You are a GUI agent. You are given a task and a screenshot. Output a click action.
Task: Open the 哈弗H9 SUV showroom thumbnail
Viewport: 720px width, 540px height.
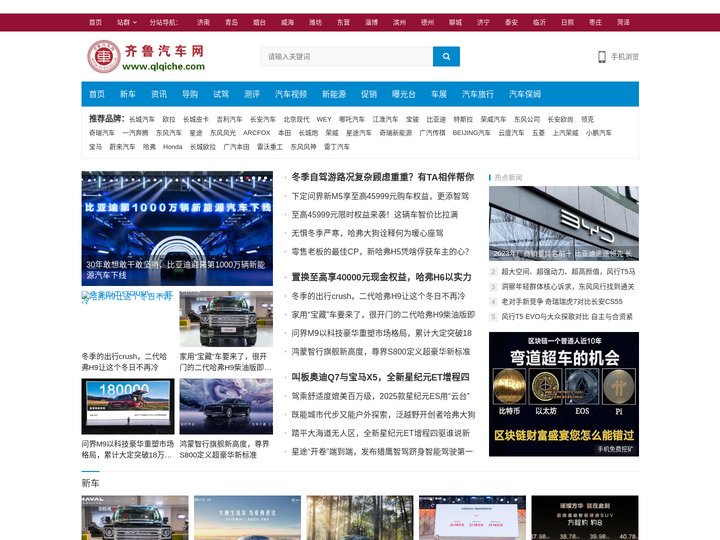(x=226, y=319)
